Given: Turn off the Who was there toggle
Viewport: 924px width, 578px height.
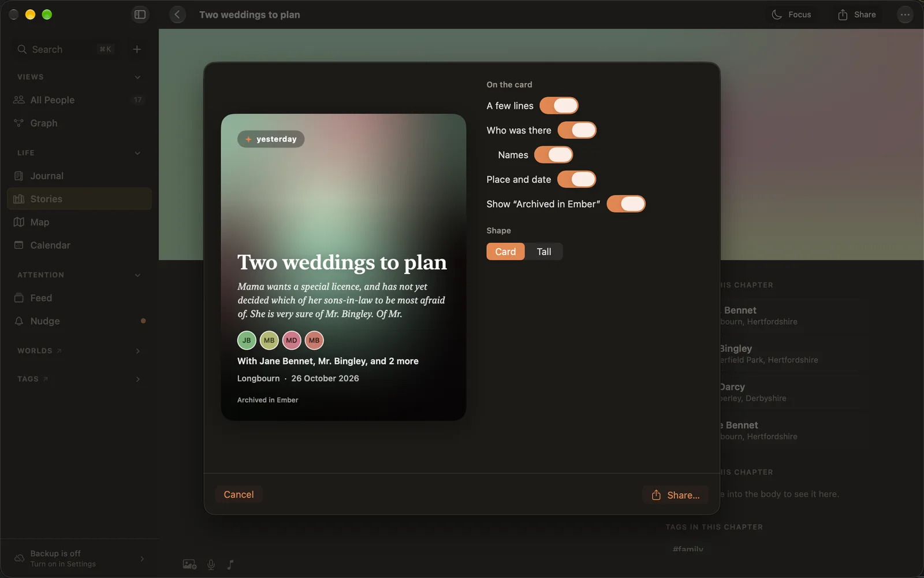Looking at the screenshot, I should [x=577, y=130].
